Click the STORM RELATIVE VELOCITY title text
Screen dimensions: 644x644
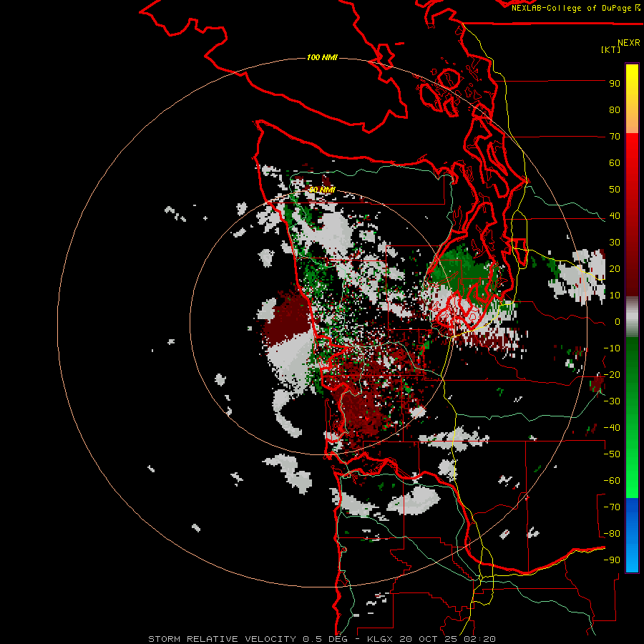tap(223, 639)
